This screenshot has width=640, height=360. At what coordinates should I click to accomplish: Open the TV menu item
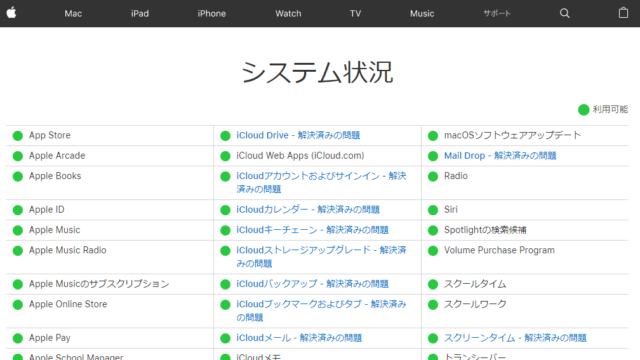(355, 13)
